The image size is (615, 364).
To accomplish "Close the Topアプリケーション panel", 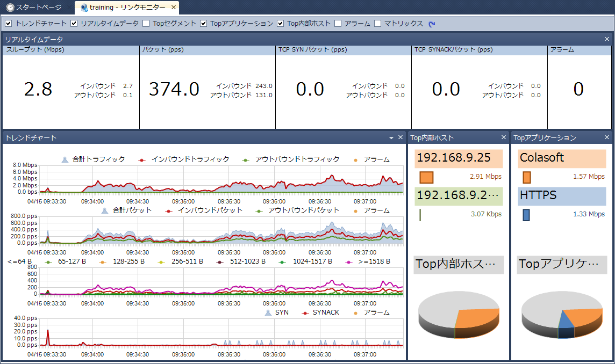I will point(607,138).
